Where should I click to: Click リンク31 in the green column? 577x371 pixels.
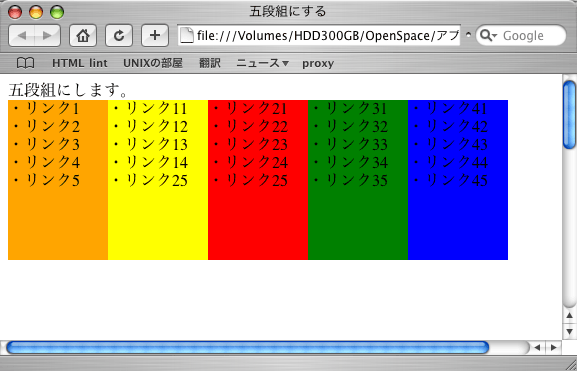[x=357, y=109]
